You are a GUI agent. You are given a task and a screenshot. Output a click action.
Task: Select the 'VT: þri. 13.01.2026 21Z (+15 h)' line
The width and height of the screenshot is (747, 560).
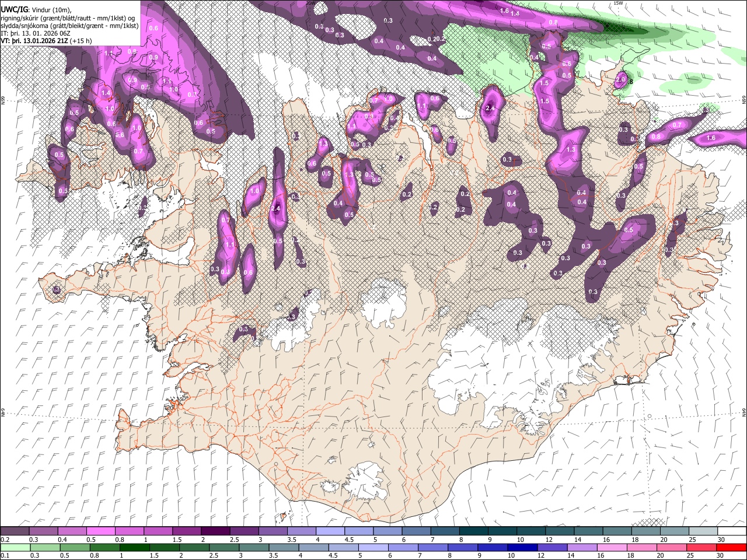pos(46,41)
